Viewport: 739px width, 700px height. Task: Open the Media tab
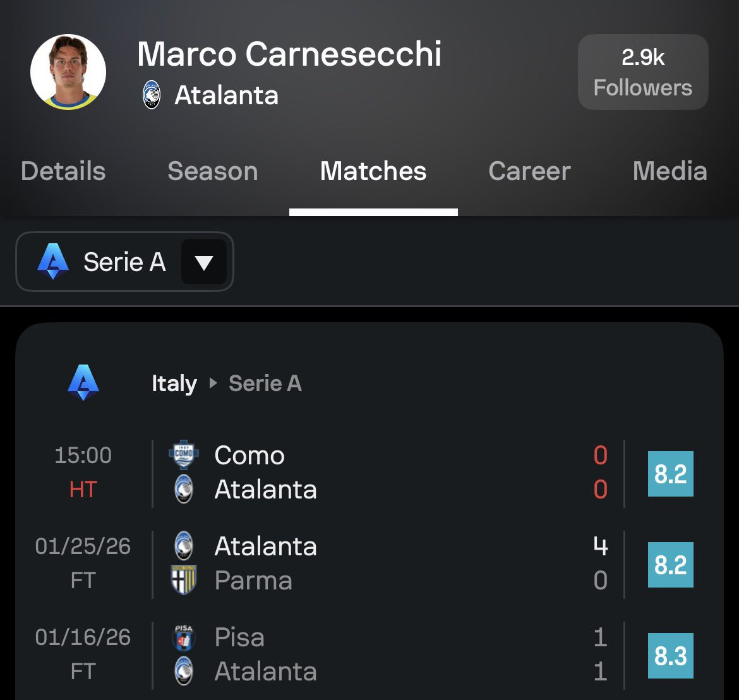tap(670, 171)
